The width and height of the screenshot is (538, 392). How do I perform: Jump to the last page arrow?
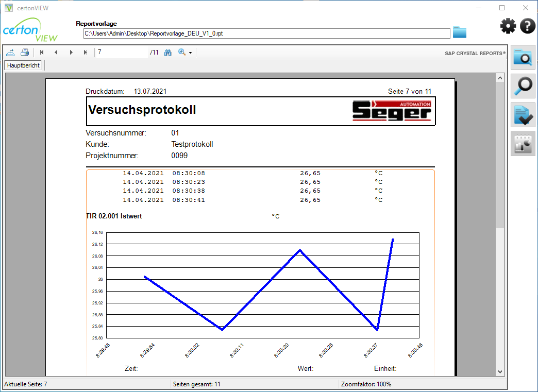point(85,52)
